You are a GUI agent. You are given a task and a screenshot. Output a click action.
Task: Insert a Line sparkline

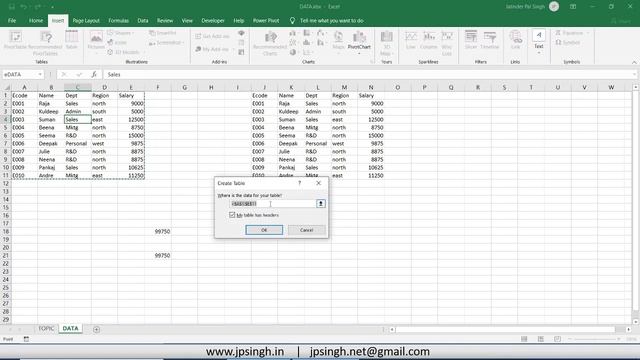pyautogui.click(x=411, y=40)
